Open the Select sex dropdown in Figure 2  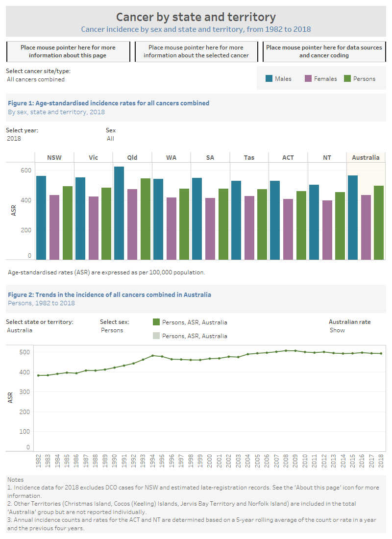click(x=113, y=330)
